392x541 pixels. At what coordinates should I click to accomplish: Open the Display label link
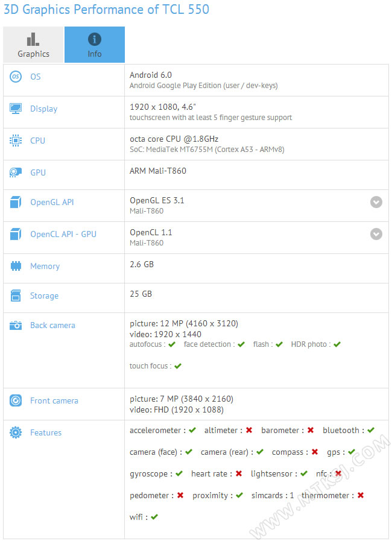(44, 109)
